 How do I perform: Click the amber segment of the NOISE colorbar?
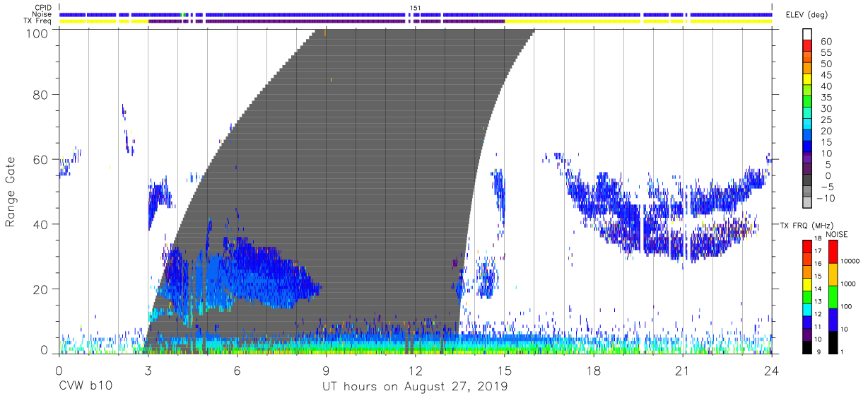833,274
